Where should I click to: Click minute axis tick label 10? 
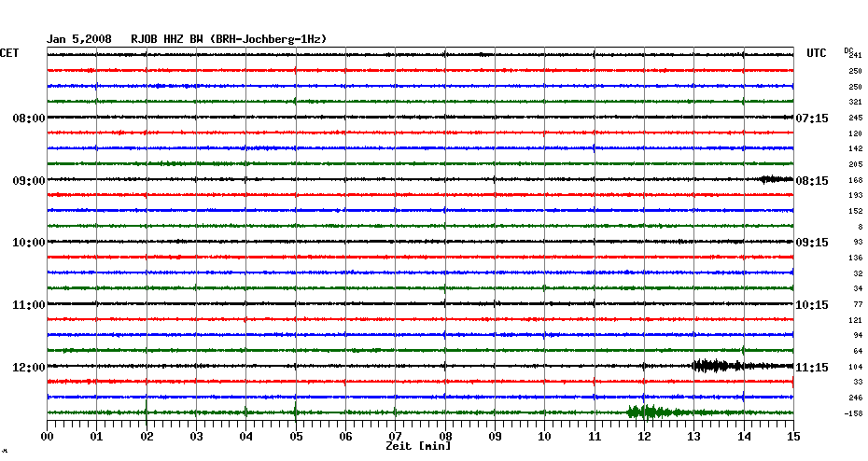545,436
